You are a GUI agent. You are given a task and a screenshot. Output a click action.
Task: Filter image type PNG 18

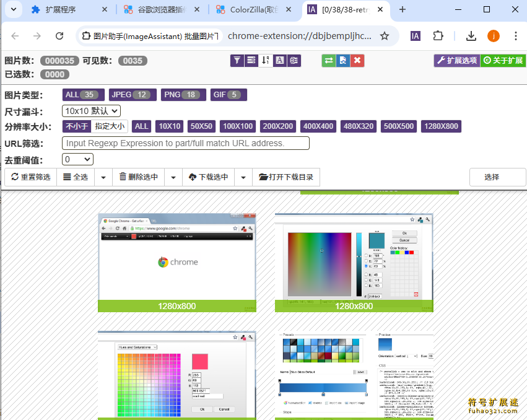pos(183,95)
